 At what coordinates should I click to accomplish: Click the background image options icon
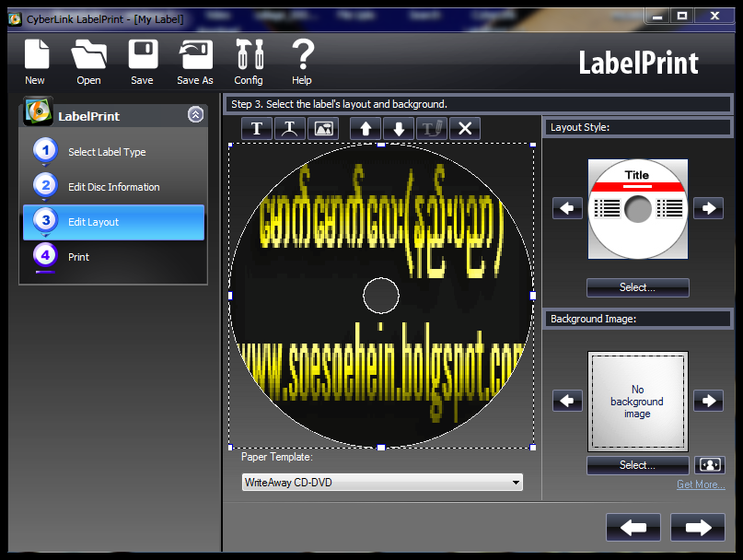[710, 465]
